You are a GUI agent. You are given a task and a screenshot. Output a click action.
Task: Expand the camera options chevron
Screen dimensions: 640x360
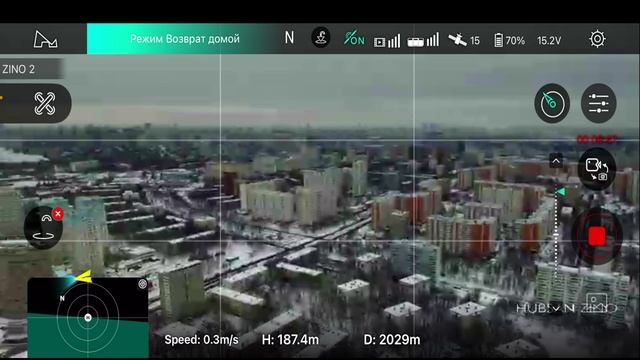point(556,161)
